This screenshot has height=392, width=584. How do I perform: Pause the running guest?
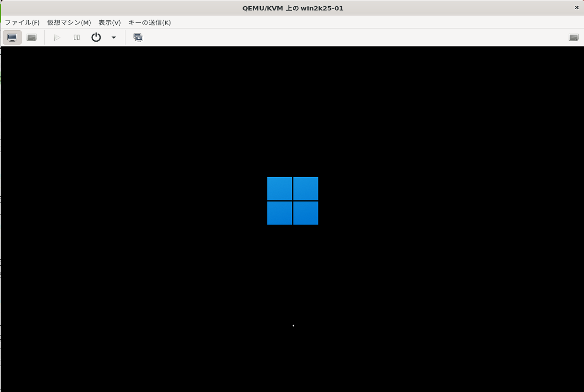click(x=76, y=37)
